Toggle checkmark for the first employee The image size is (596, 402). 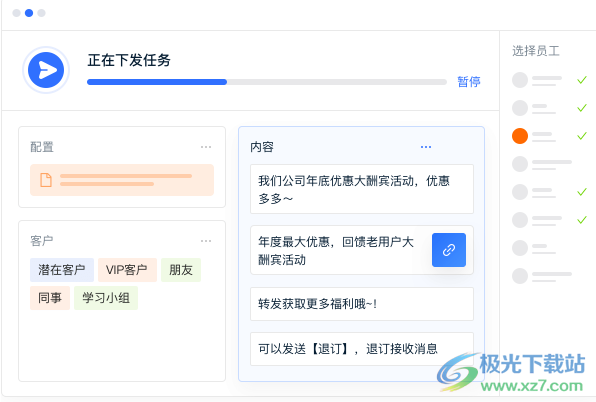tap(582, 80)
